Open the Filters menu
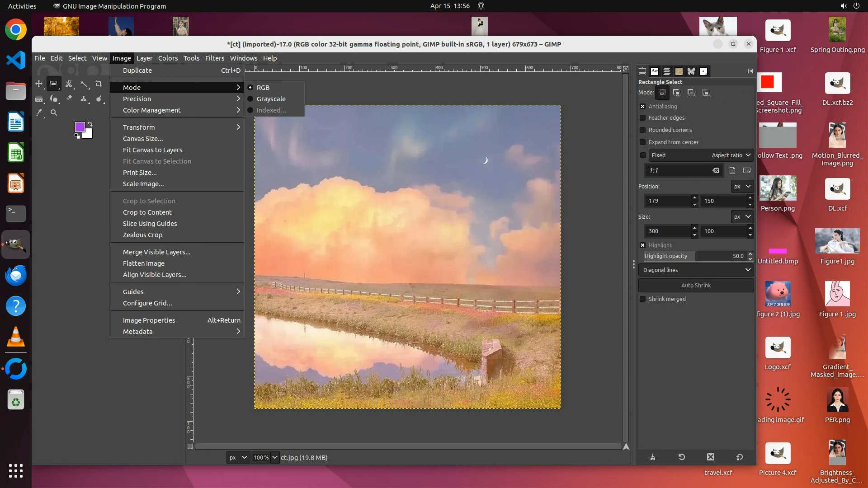This screenshot has height=488, width=868. 214,58
